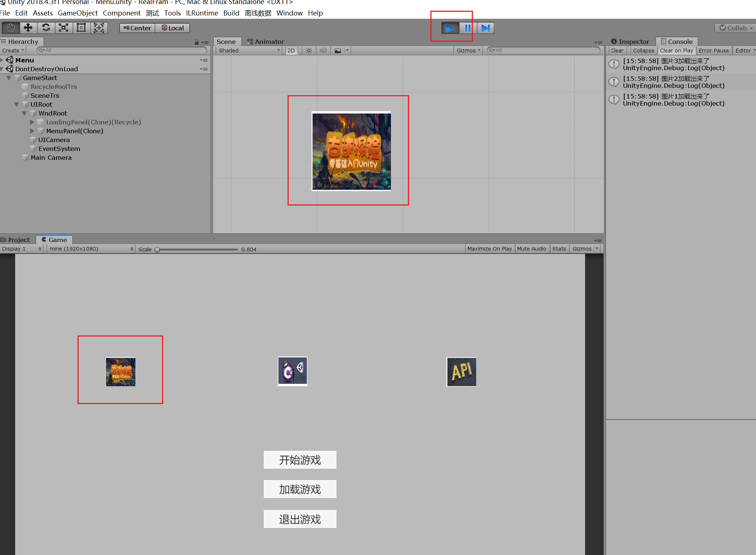Toggle Scene view lighting icon
The width and height of the screenshot is (756, 555).
coord(309,51)
